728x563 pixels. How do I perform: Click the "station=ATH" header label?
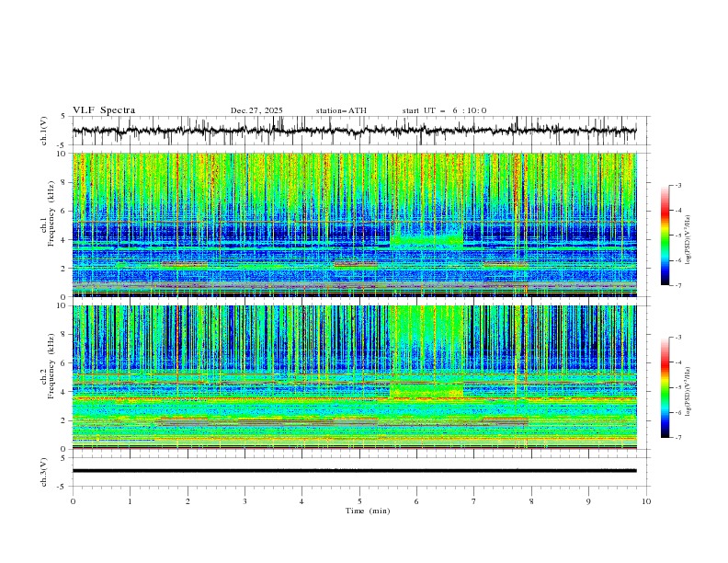[x=341, y=110]
